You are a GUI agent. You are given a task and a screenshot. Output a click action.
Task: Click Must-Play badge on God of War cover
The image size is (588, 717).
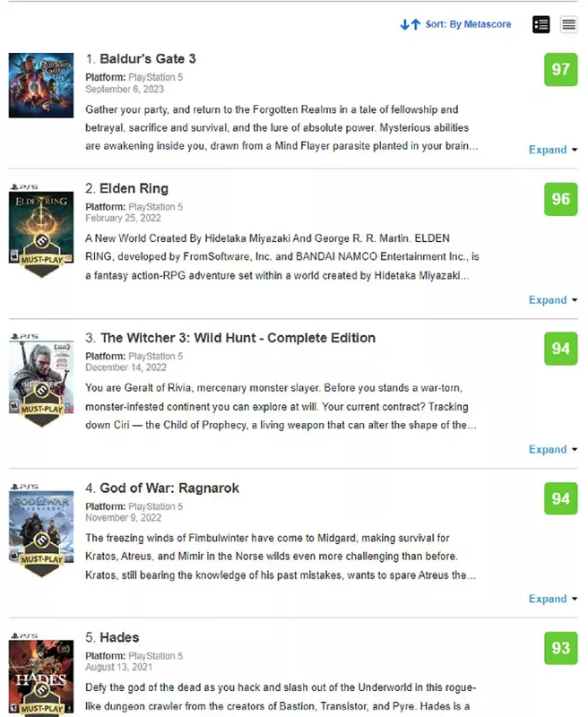click(41, 554)
